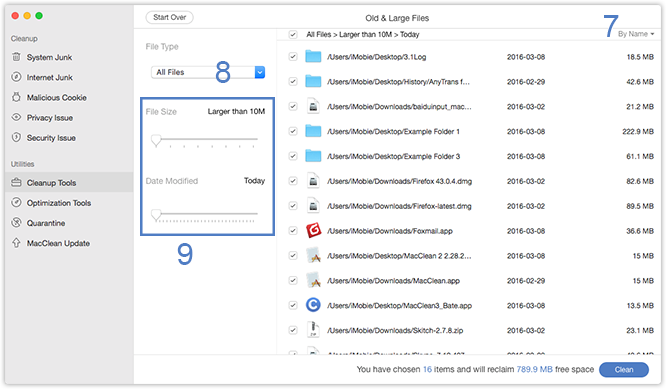Toggle the select-all checkbox beside All Files path
This screenshot has width=666, height=389.
pyautogui.click(x=293, y=34)
